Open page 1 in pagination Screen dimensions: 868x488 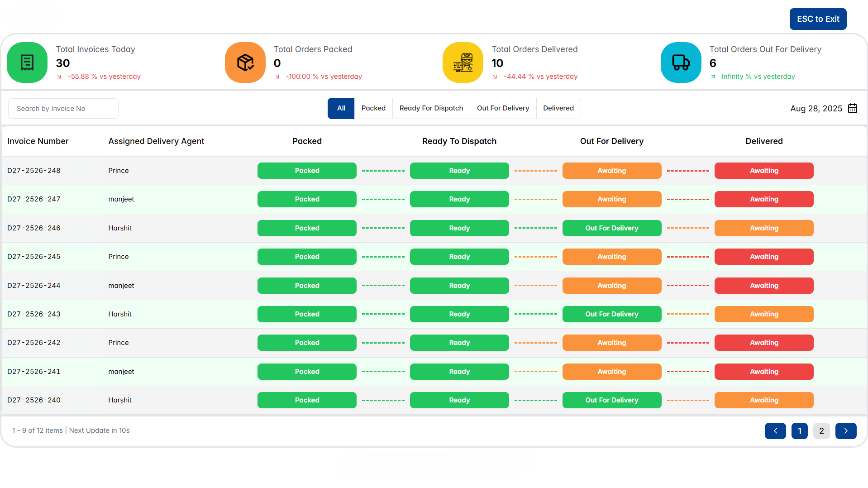tap(800, 431)
